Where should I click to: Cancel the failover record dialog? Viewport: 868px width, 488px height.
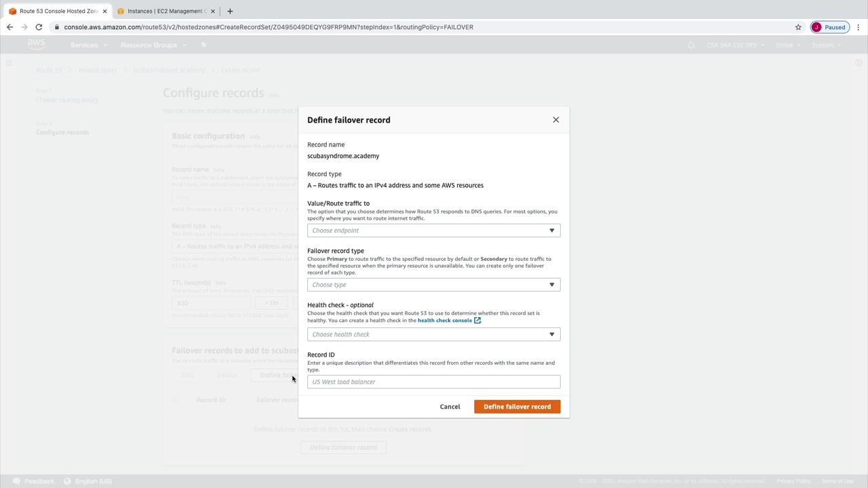[450, 407]
